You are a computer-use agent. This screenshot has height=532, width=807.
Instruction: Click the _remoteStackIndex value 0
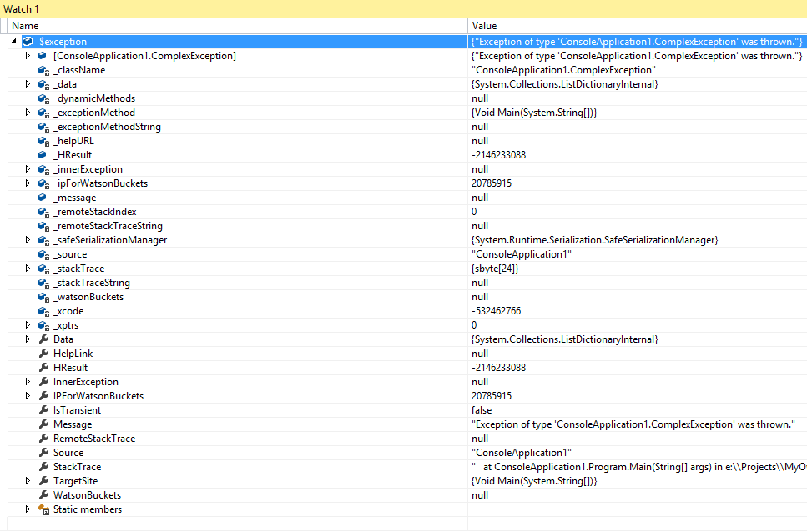click(474, 212)
